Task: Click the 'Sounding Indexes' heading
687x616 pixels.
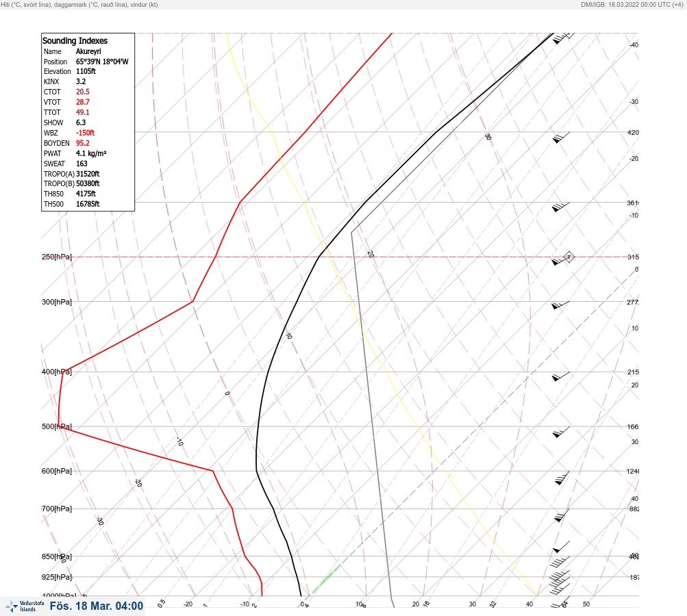Action: 75,40
